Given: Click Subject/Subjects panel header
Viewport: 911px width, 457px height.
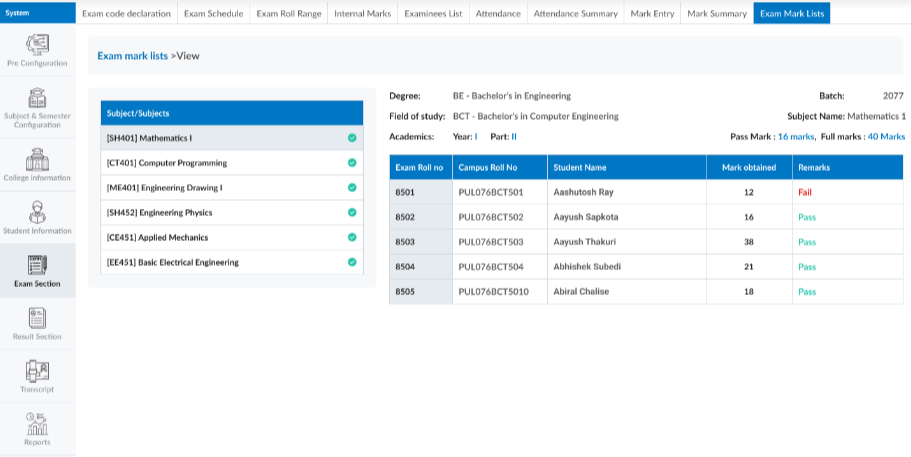Looking at the screenshot, I should (x=232, y=113).
